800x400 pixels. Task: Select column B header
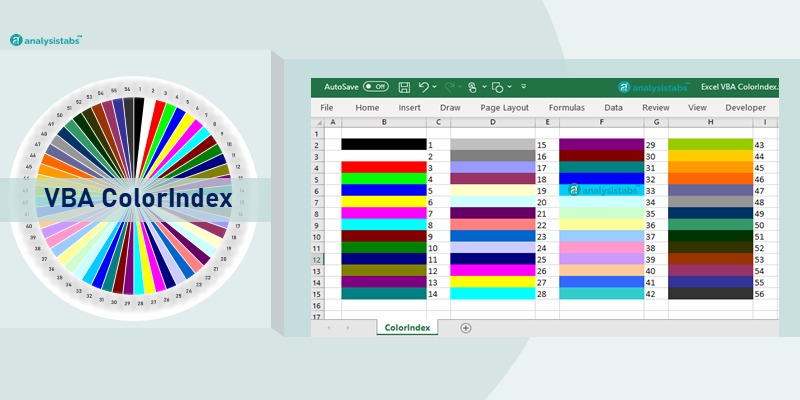(x=384, y=122)
